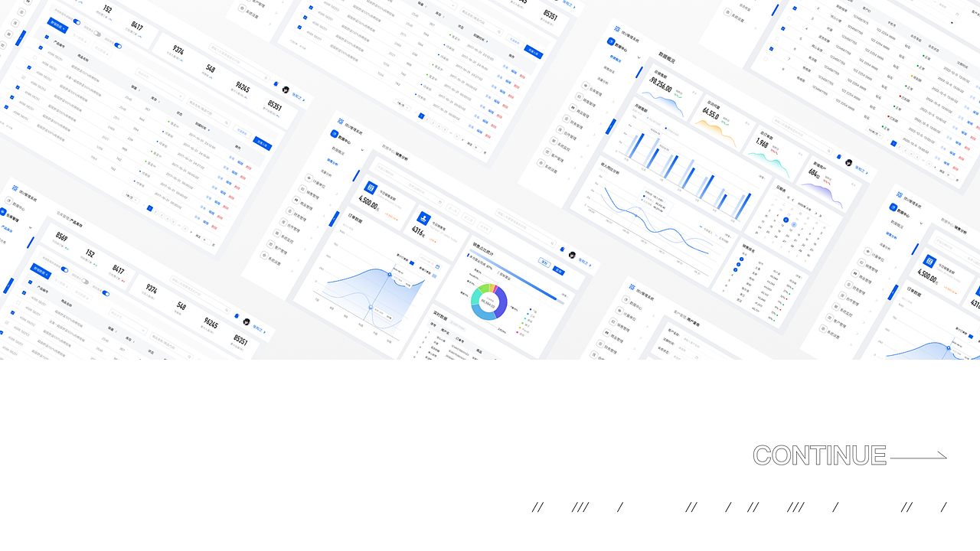Open notification bell in 数据概况 dashboard

pyautogui.click(x=839, y=157)
